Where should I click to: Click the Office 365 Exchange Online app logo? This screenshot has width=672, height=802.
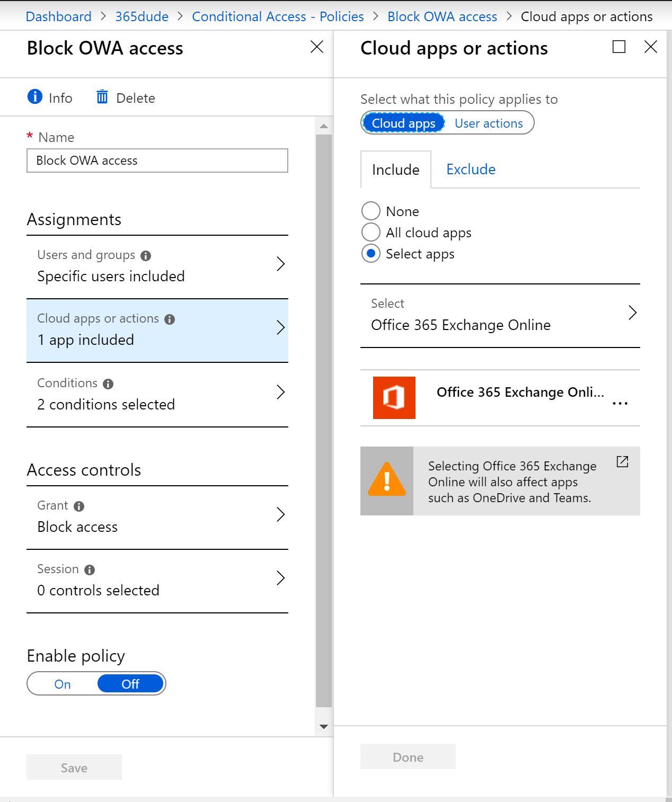394,398
